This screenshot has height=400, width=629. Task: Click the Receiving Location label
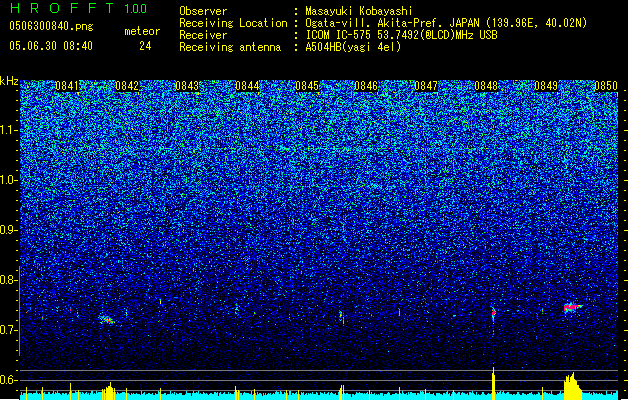[233, 23]
